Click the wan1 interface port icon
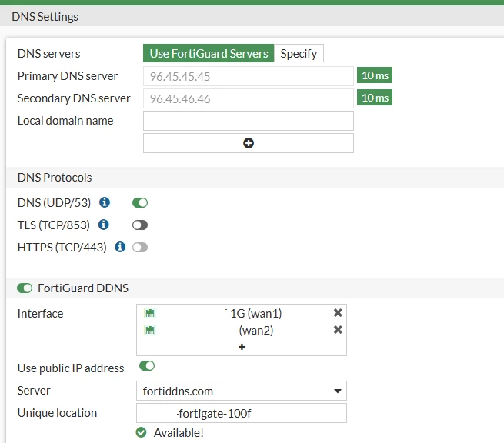 (150, 313)
